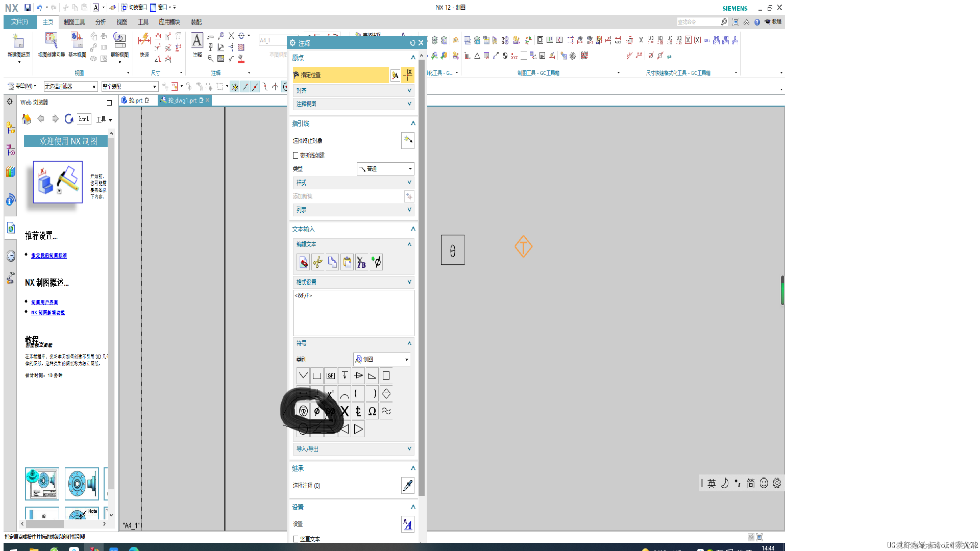
Task: Insert the Omega Ω symbol
Action: coord(372,411)
